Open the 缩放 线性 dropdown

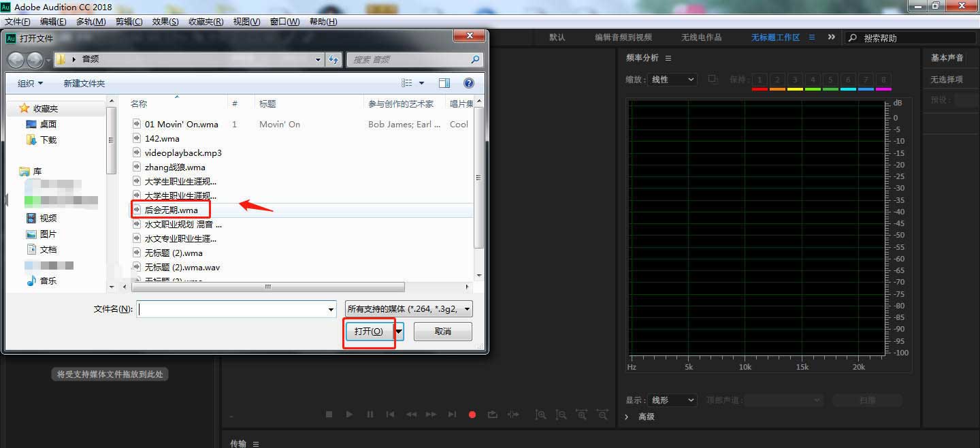point(672,80)
